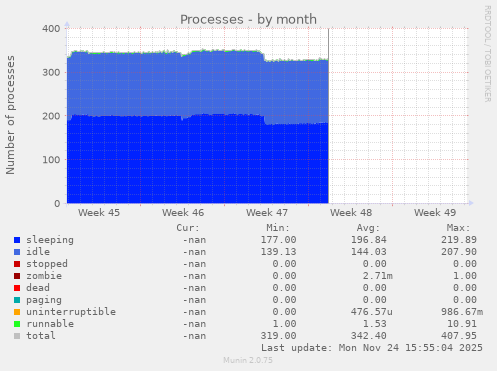Click the dead legend color swatch
The height and width of the screenshot is (371, 497).
click(17, 288)
